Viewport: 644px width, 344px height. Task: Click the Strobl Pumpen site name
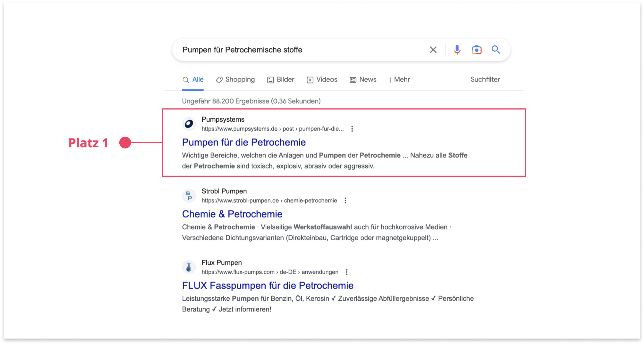tap(224, 191)
